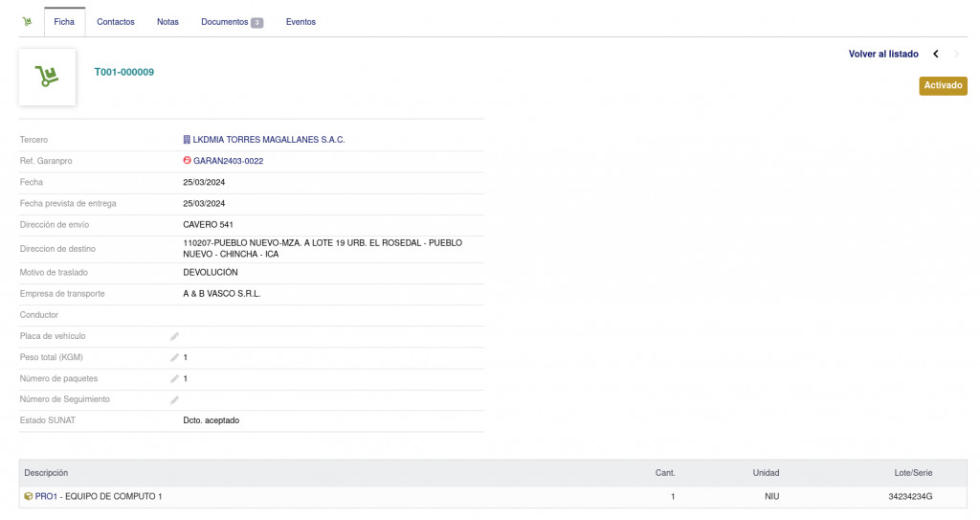Image resolution: width=980 pixels, height=520 pixels.
Task: Click the Fecha prevista de entrega date value
Action: [204, 203]
